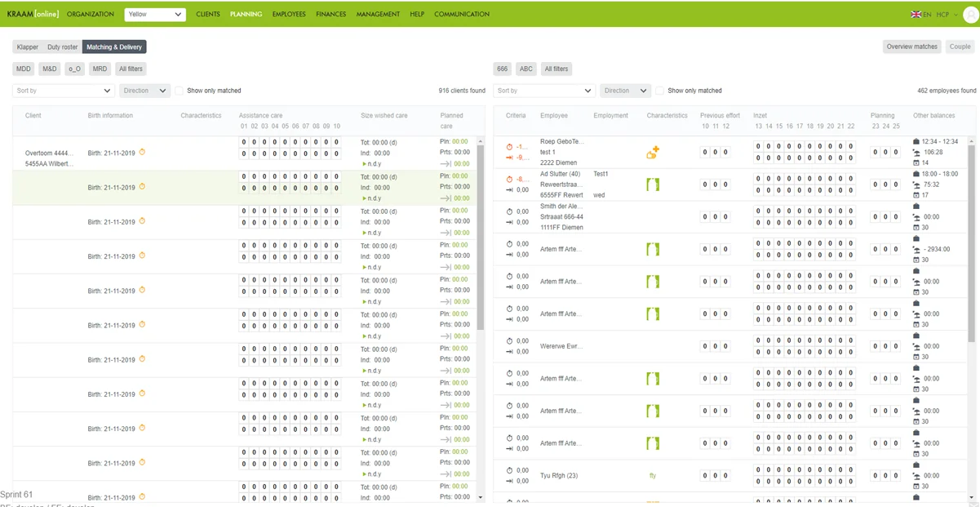This screenshot has width=980, height=507.
Task: Open employees Direction dropdown
Action: coord(625,91)
